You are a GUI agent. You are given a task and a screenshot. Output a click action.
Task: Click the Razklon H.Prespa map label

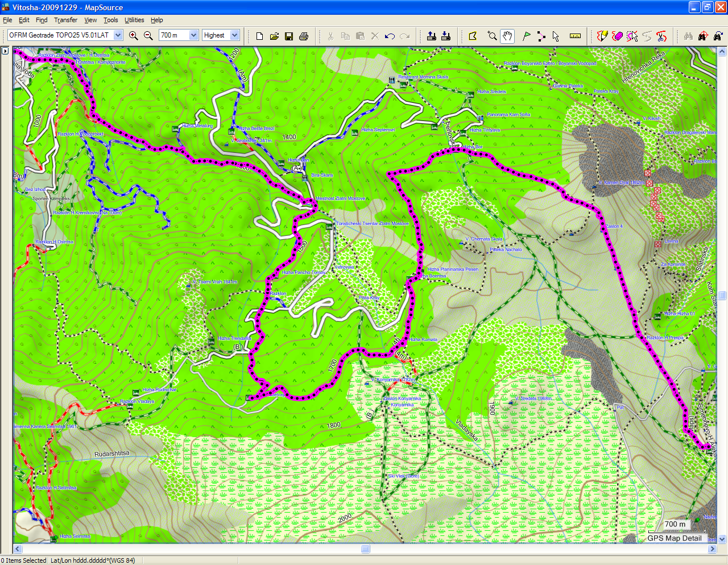(x=665, y=338)
